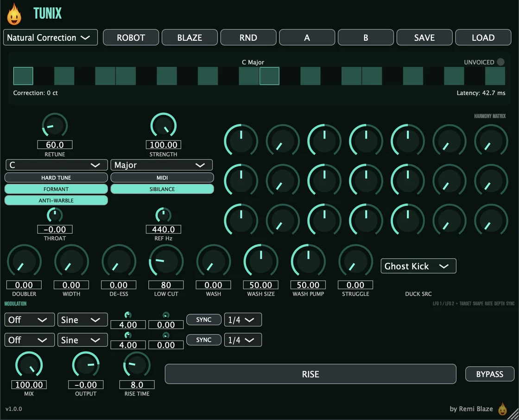
Task: Click first knob in Harmony Matrix middle row
Action: [x=241, y=180]
